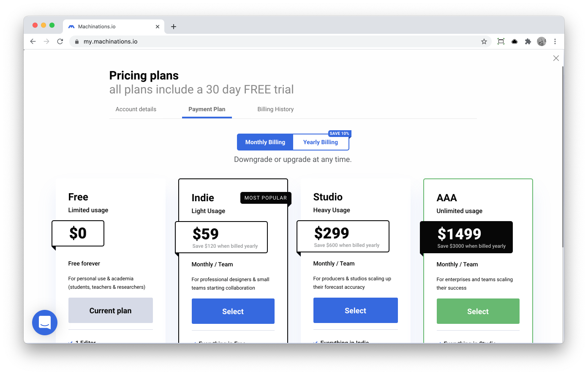
Task: Close the pricing plans dialog
Action: pyautogui.click(x=556, y=58)
